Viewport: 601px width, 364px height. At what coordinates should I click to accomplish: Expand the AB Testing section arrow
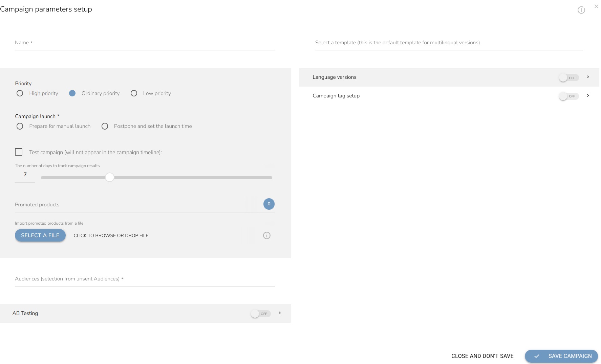coord(280,313)
